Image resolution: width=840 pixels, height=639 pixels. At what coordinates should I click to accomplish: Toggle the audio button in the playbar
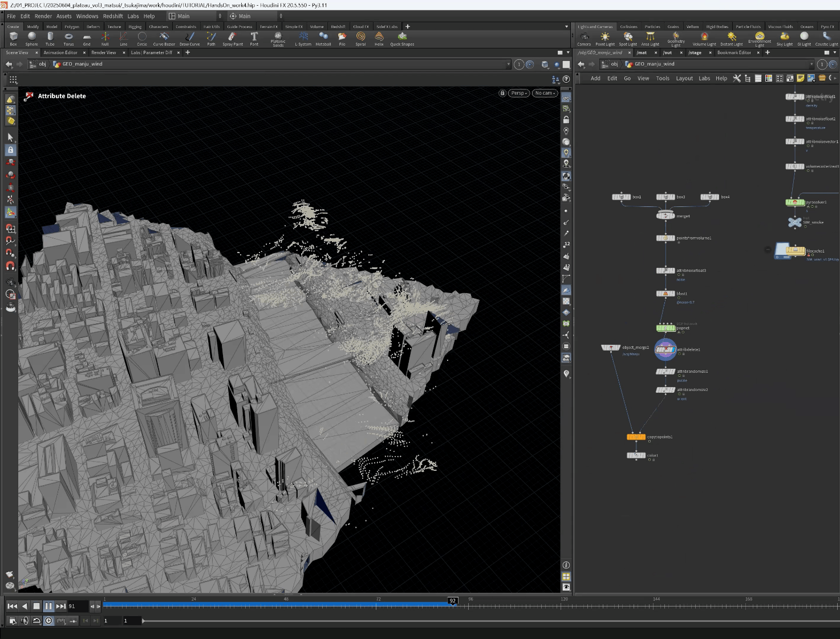[25, 621]
